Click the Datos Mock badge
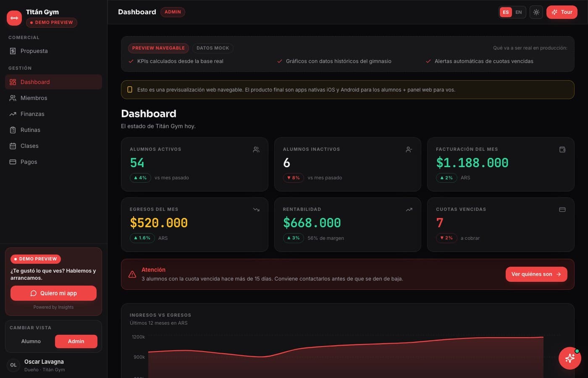Viewport: 588px width, 378px height. click(x=213, y=48)
